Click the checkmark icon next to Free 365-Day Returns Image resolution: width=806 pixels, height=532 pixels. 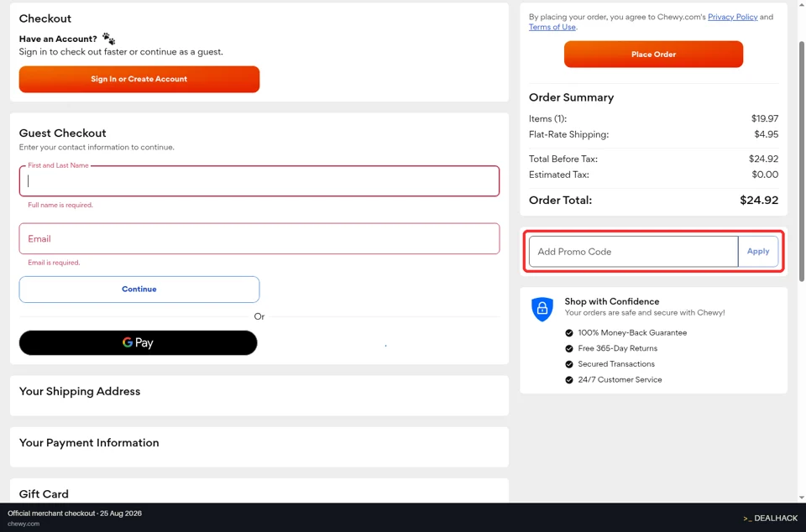[569, 349]
